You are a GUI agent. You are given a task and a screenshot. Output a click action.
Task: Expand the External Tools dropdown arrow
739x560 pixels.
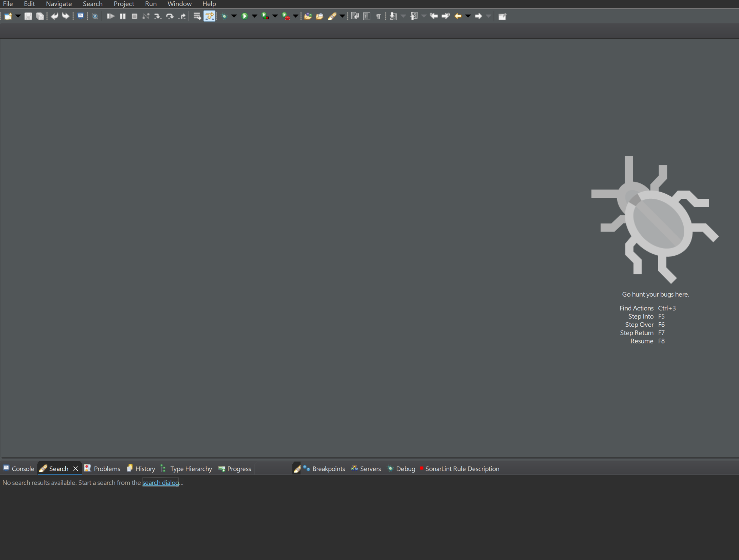(x=295, y=16)
